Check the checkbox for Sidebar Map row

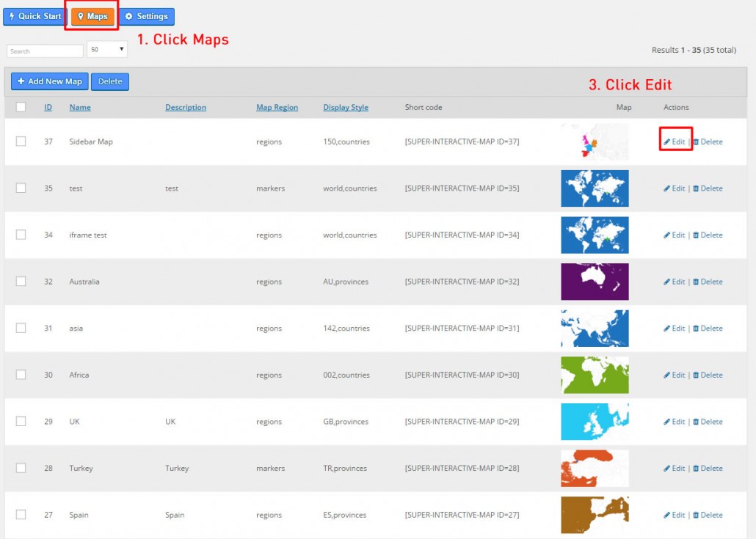21,142
